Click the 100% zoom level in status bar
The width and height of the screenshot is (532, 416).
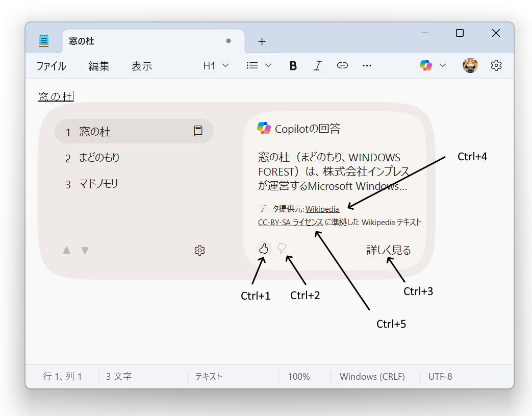pyautogui.click(x=298, y=376)
